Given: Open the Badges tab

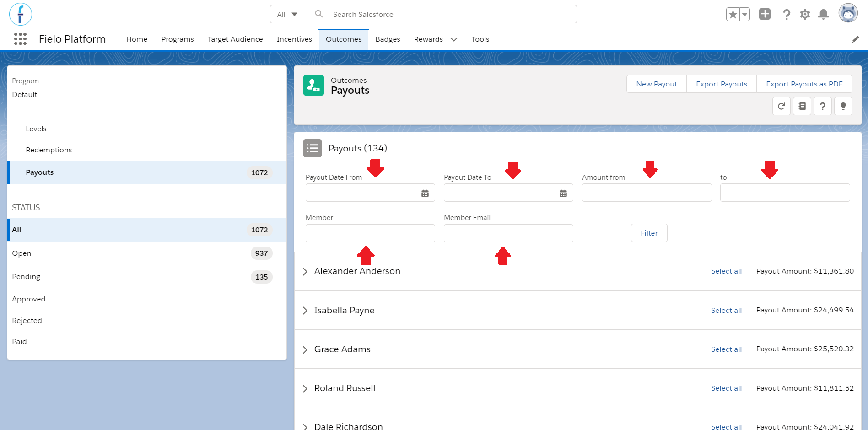Looking at the screenshot, I should pos(388,39).
